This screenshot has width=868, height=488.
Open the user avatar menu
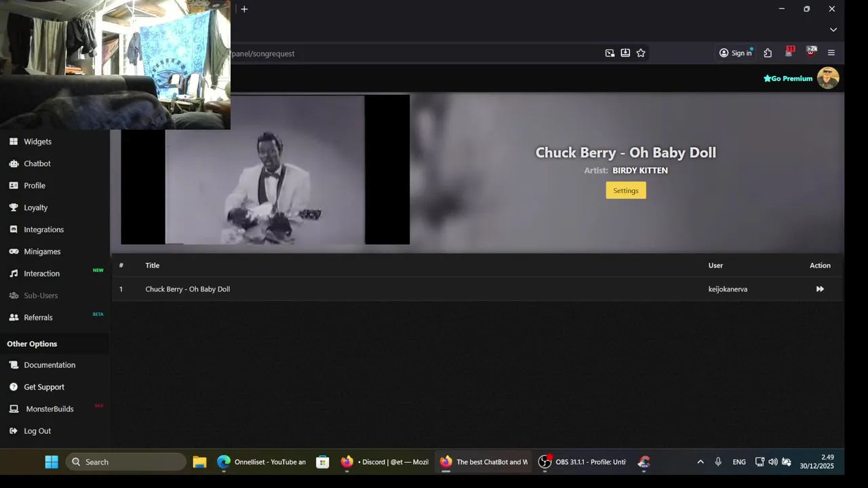828,78
